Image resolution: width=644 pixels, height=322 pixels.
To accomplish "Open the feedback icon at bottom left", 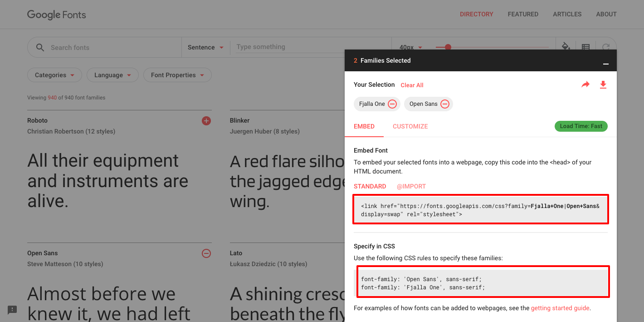I will pyautogui.click(x=12, y=310).
